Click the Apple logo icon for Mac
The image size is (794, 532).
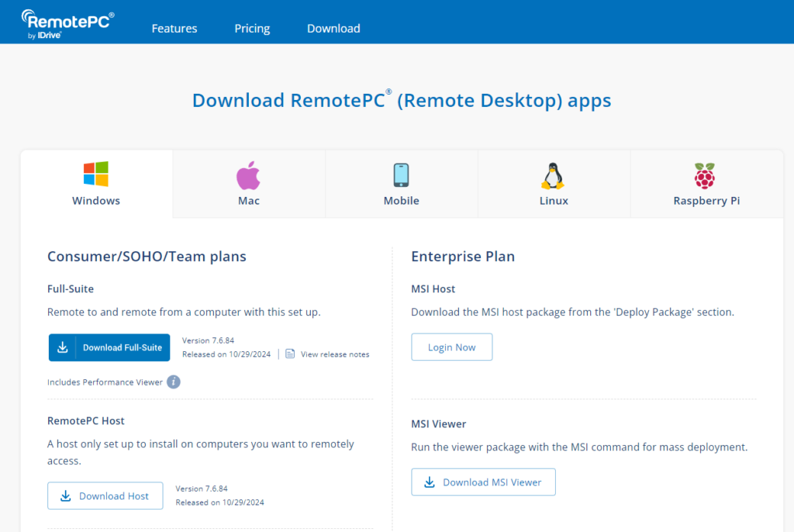(x=248, y=175)
